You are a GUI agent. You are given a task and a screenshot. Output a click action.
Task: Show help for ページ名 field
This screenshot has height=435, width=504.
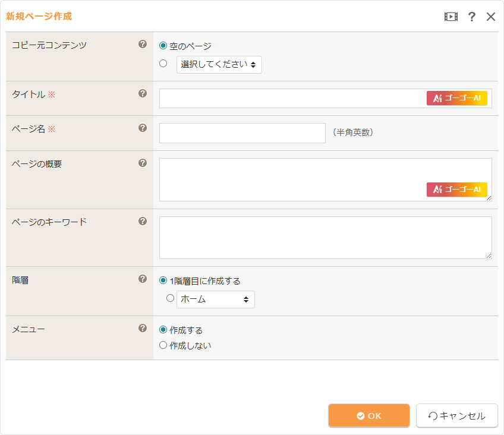(143, 128)
